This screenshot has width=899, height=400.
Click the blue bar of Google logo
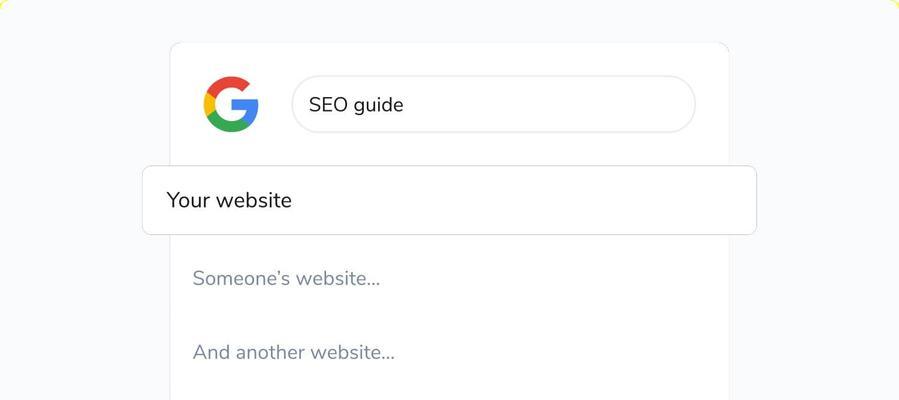point(247,106)
